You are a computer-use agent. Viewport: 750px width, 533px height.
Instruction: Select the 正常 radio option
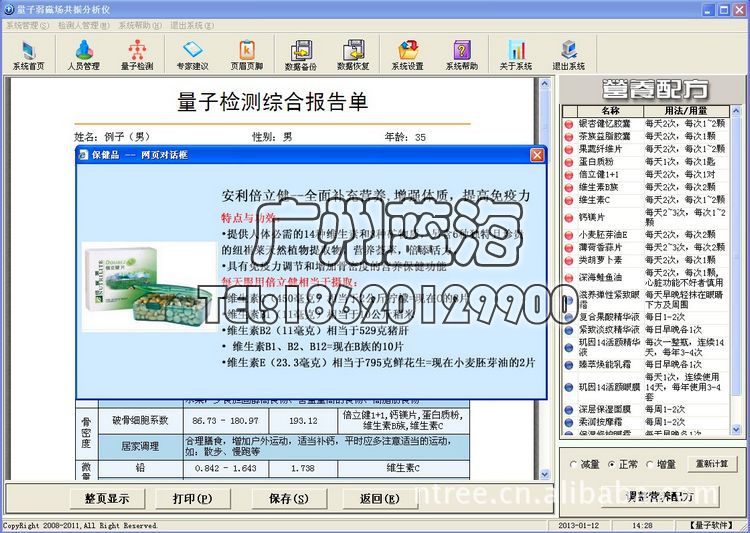[x=612, y=465]
